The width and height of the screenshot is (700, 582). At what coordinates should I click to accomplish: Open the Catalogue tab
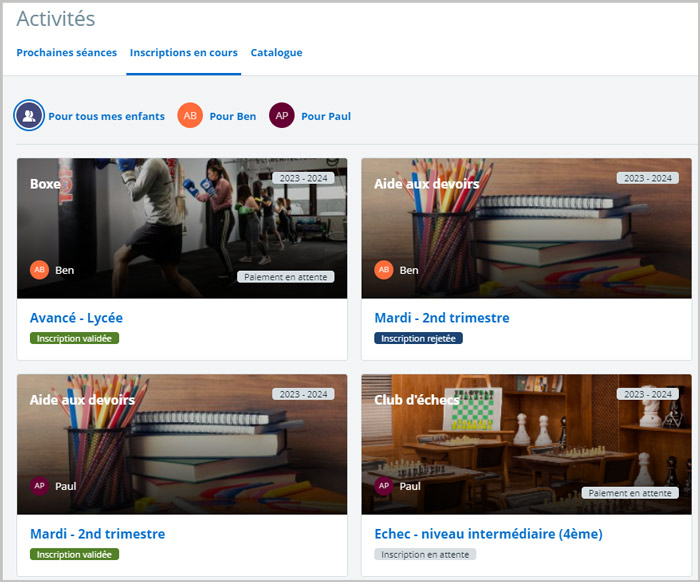click(276, 52)
